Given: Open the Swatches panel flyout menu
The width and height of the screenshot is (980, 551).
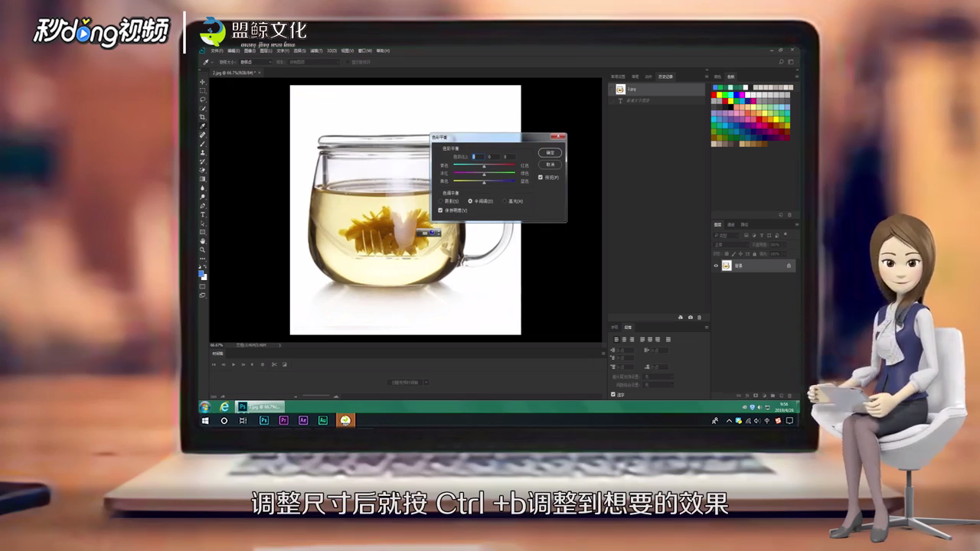Looking at the screenshot, I should click(797, 77).
